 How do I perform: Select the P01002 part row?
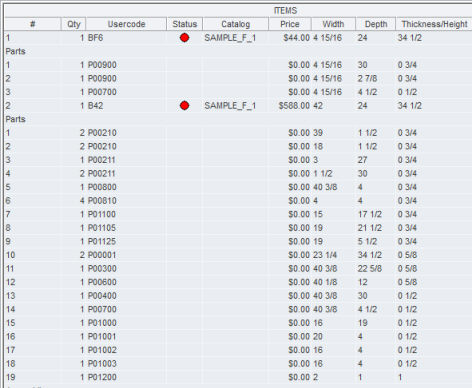(238, 350)
